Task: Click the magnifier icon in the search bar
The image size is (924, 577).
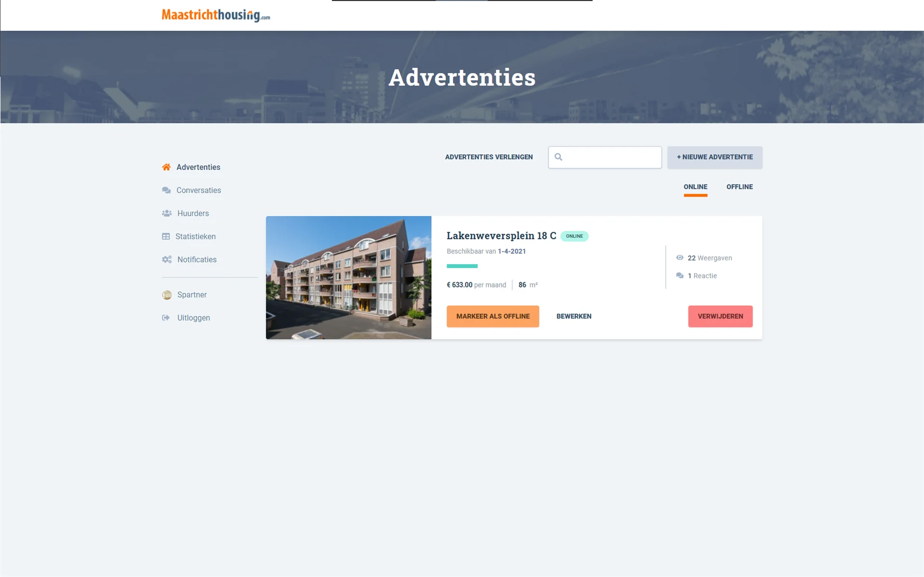Action: pyautogui.click(x=559, y=157)
